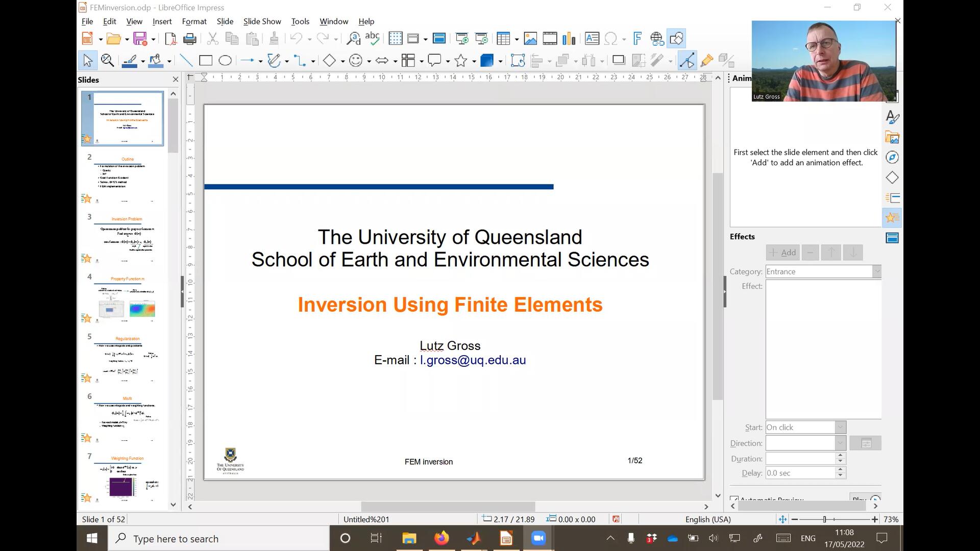Open the Zoom & Pan tool

click(107, 61)
